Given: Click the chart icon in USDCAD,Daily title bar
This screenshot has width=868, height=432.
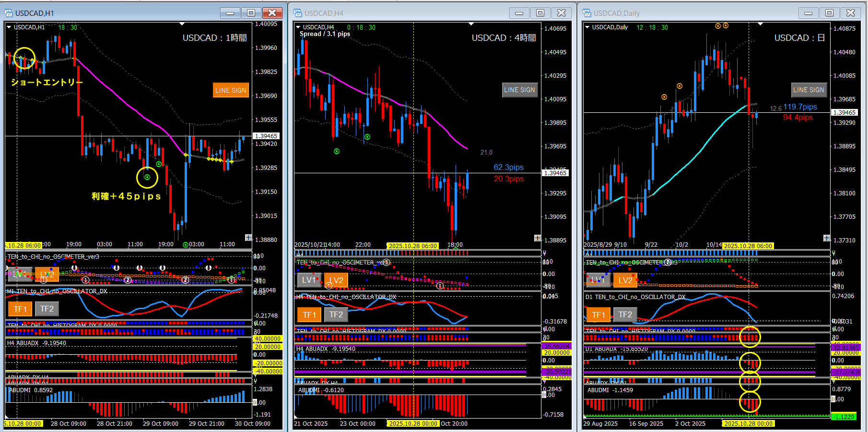Looking at the screenshot, I should pos(587,13).
